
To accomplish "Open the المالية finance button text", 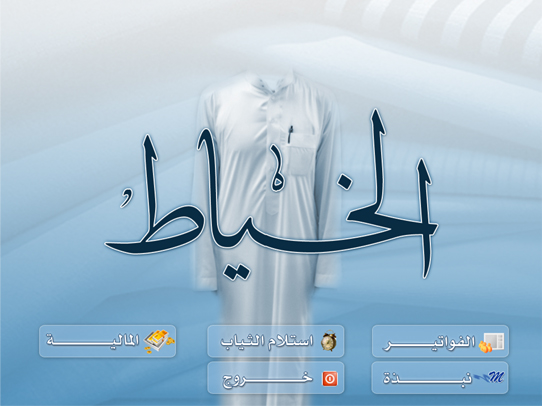I will tap(93, 341).
